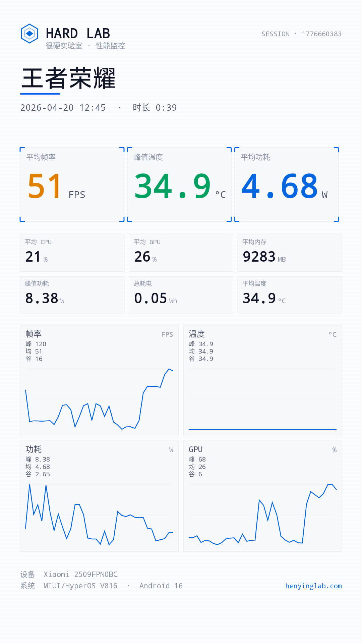Click the 温度 chart title

pos(197,334)
